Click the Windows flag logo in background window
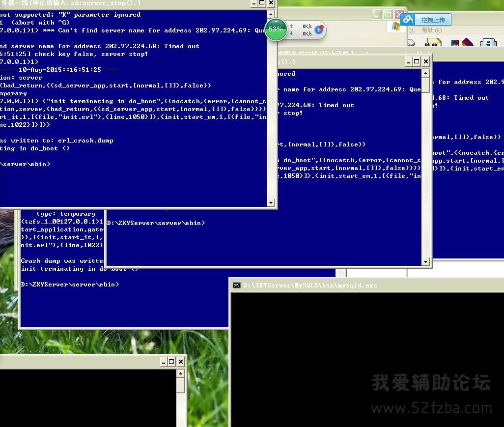 395,27
